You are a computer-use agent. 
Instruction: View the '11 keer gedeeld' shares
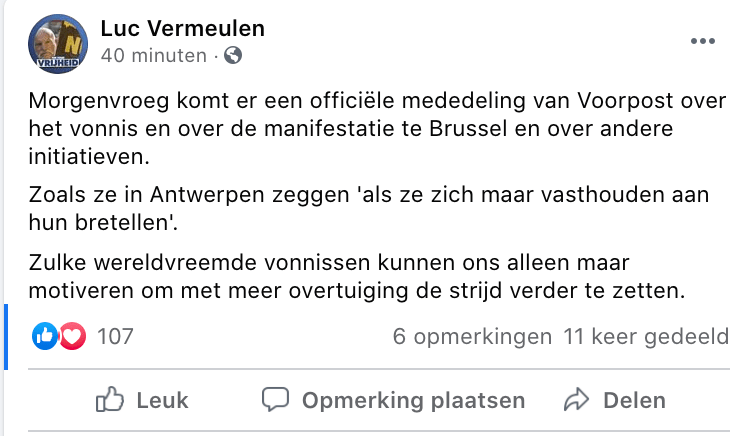click(646, 337)
